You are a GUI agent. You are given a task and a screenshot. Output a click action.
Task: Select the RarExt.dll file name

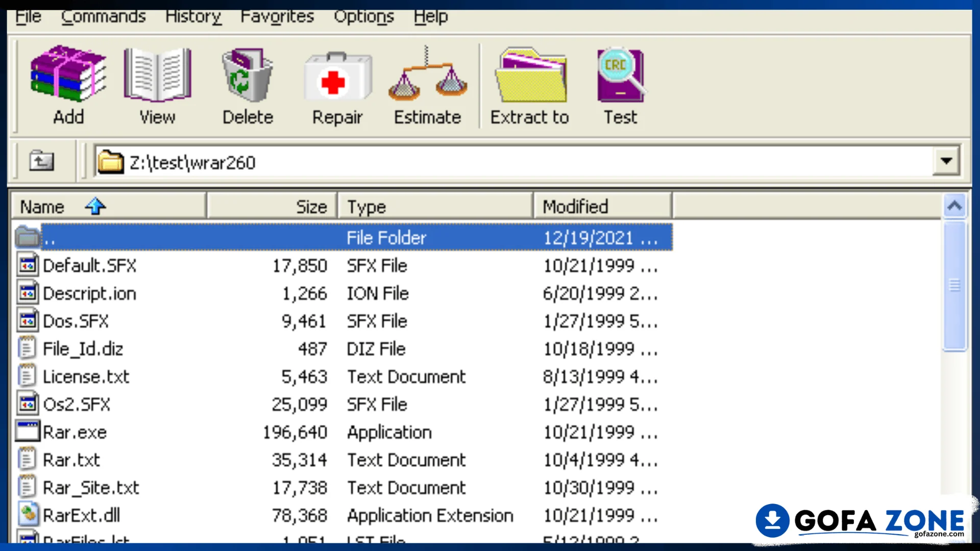pyautogui.click(x=82, y=515)
